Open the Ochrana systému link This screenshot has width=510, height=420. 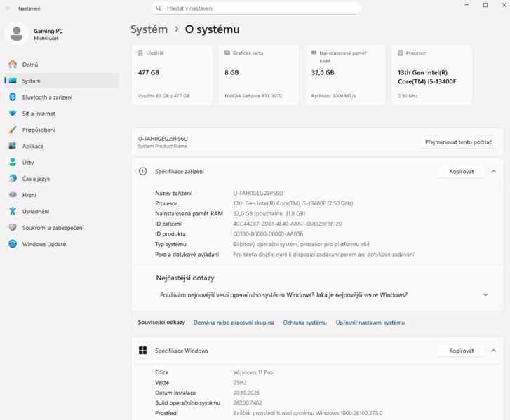click(304, 323)
